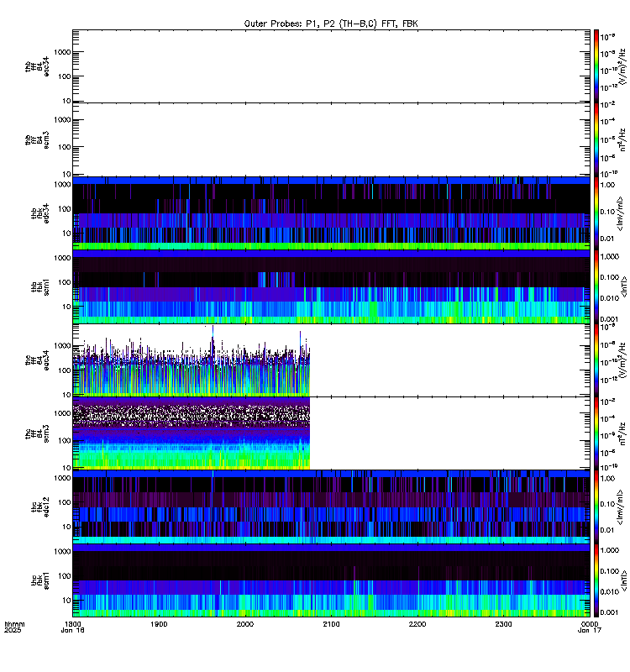This screenshot has width=630, height=672.
Task: Click the color bar beside thb fff scm3 panel
Action: pos(596,139)
